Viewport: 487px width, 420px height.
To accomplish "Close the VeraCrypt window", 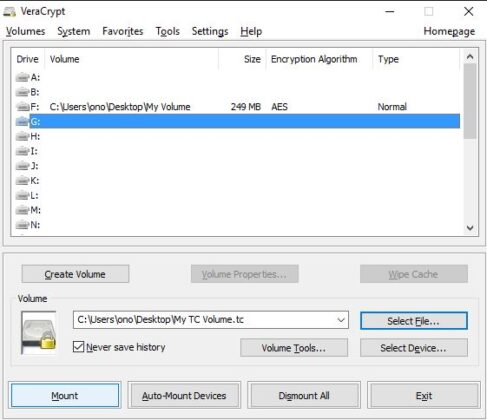I will pos(469,12).
